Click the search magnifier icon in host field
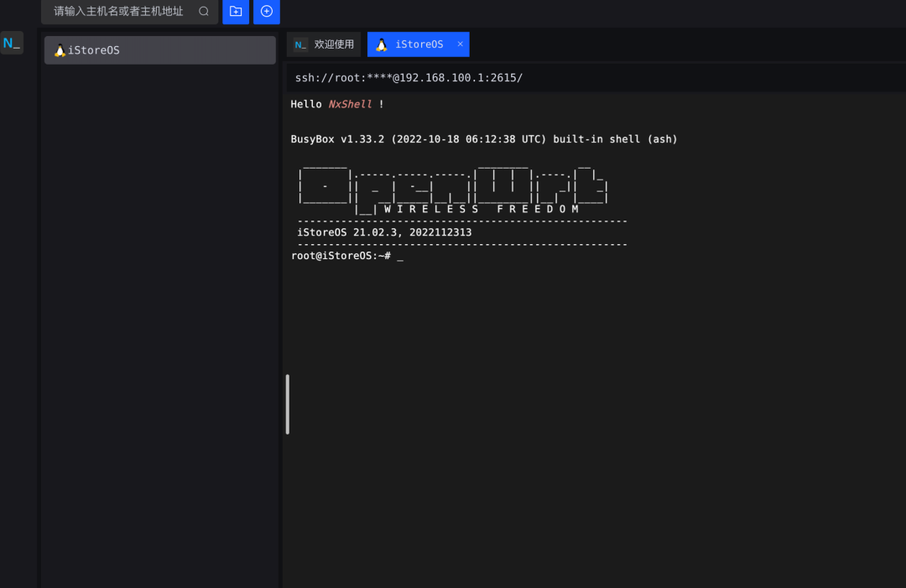 203,11
